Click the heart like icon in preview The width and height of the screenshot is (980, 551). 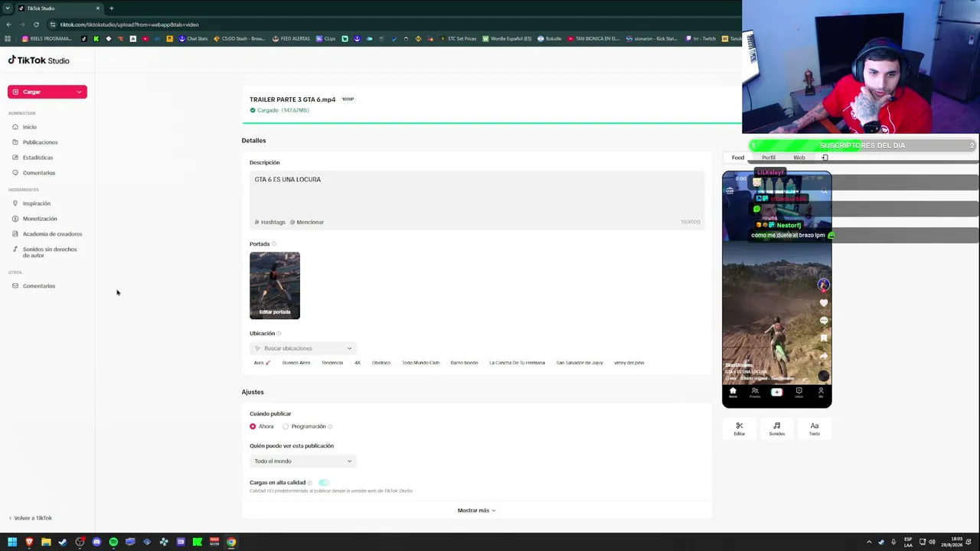tap(823, 303)
